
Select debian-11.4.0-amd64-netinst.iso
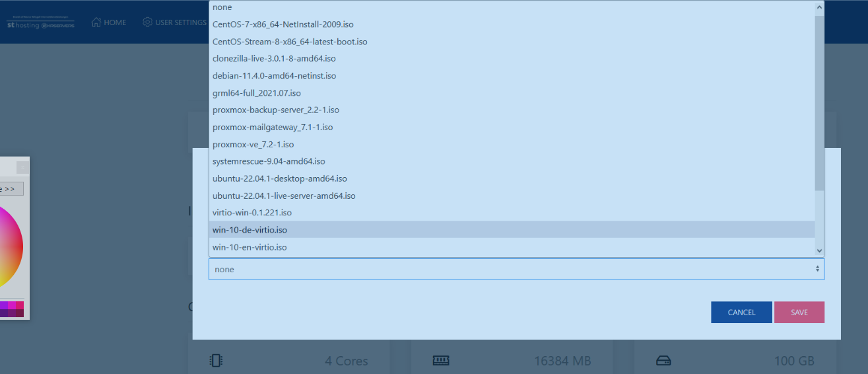[x=512, y=76]
